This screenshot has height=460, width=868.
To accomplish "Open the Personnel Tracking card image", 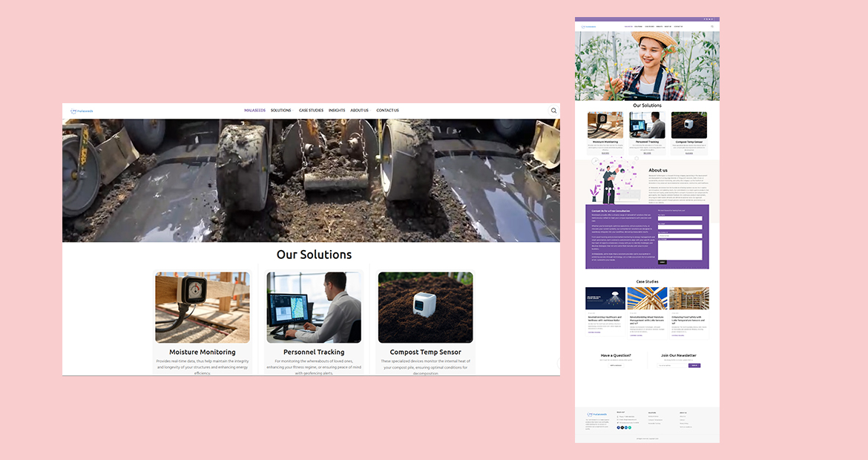I will point(314,307).
